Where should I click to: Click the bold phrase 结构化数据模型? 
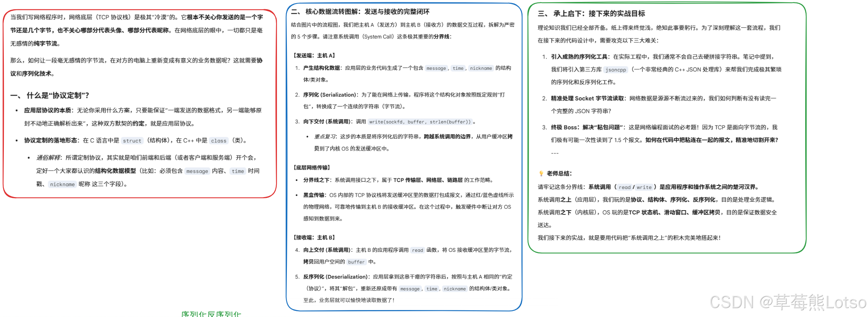(115, 171)
